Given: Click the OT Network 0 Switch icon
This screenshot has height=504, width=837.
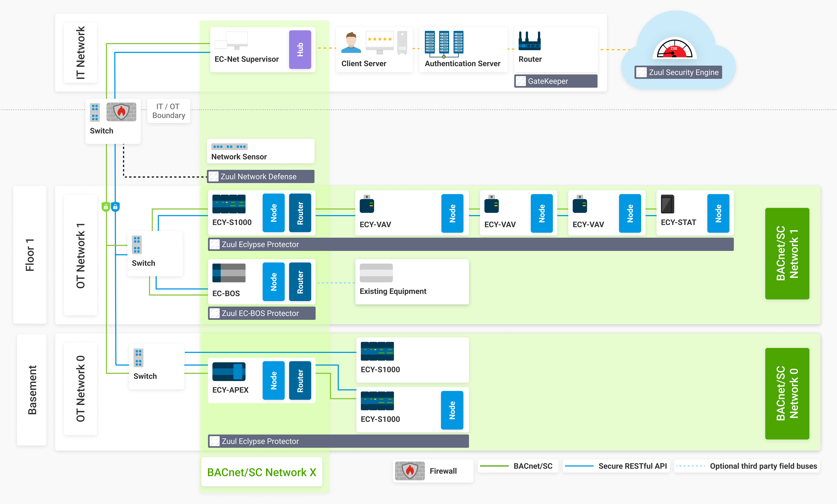Looking at the screenshot, I should tap(139, 358).
